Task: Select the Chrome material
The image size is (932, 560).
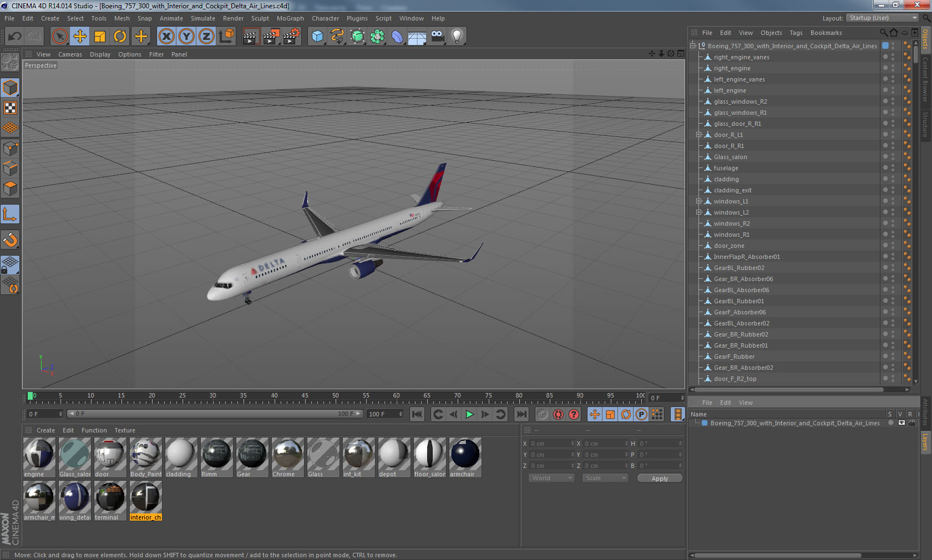Action: [x=287, y=458]
